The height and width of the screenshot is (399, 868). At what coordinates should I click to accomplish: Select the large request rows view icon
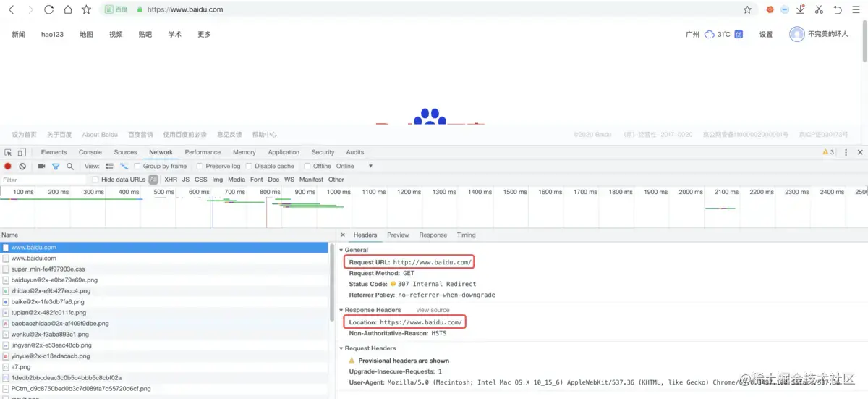pyautogui.click(x=109, y=167)
